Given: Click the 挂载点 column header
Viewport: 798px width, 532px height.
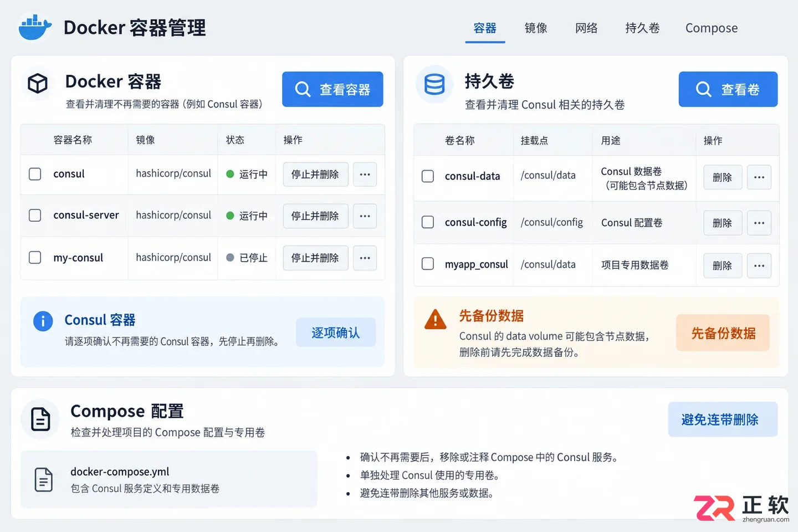Looking at the screenshot, I should 534,141.
